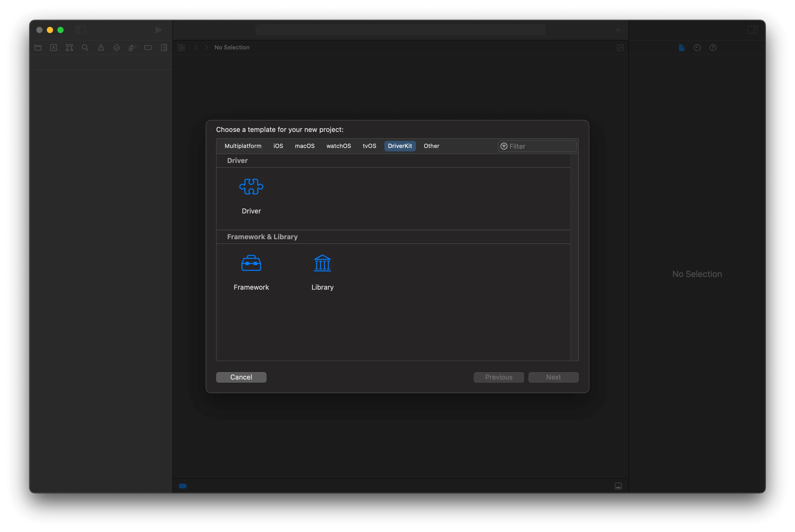
Task: Click the No Selection jump bar item
Action: click(x=232, y=48)
